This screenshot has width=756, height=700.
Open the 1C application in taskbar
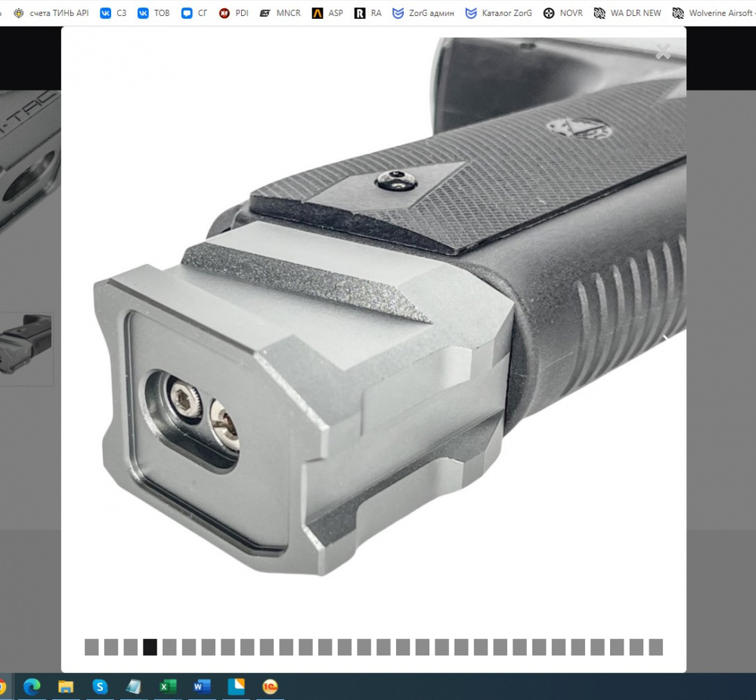[270, 686]
